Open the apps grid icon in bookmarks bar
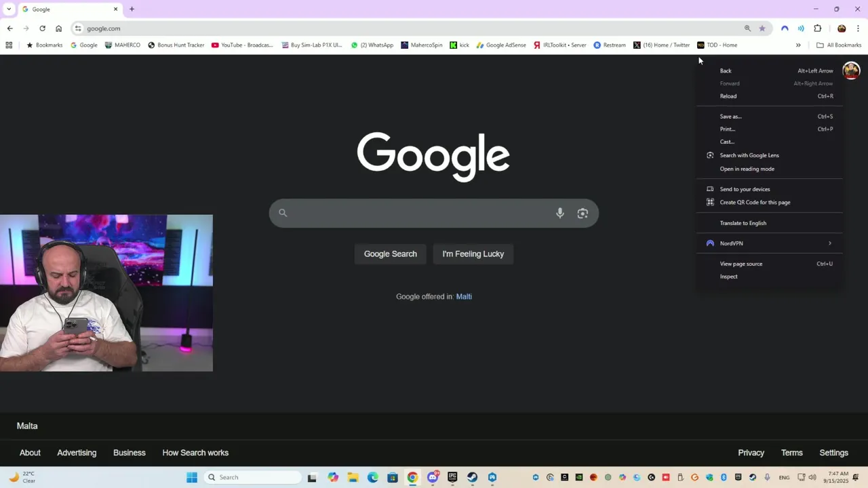This screenshot has width=868, height=488. tap(9, 45)
